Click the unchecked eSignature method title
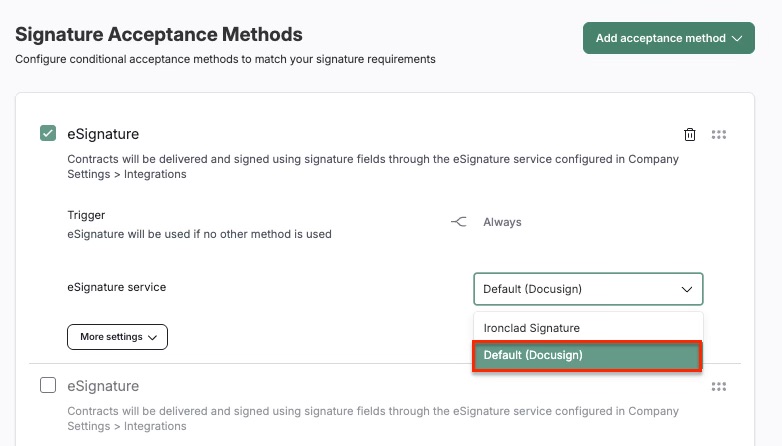 [x=103, y=386]
